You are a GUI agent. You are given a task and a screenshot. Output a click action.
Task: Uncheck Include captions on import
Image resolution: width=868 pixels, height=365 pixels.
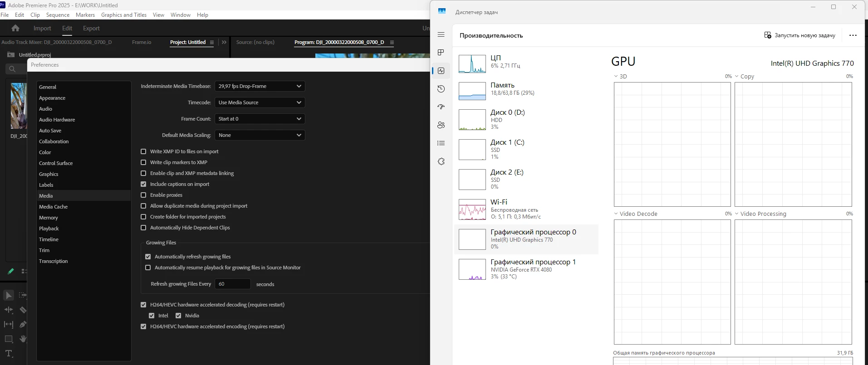[x=143, y=184]
